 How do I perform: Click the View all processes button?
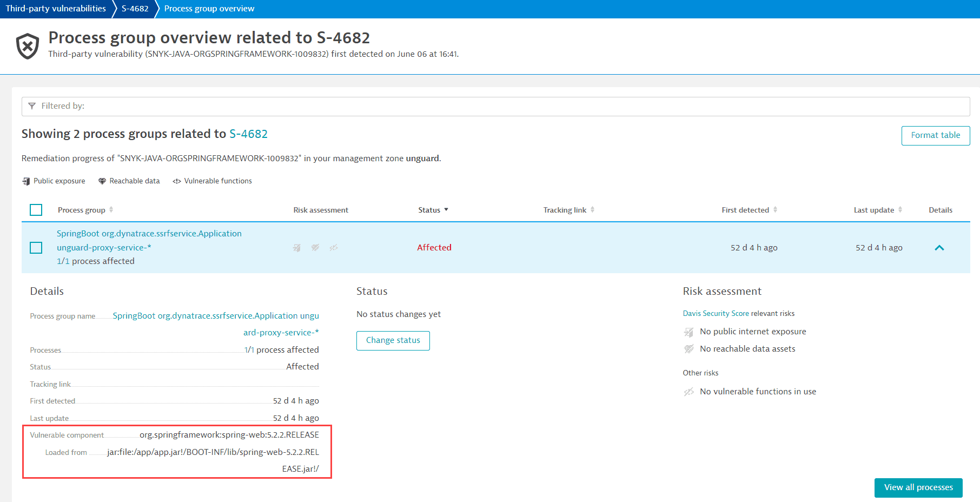pos(918,487)
